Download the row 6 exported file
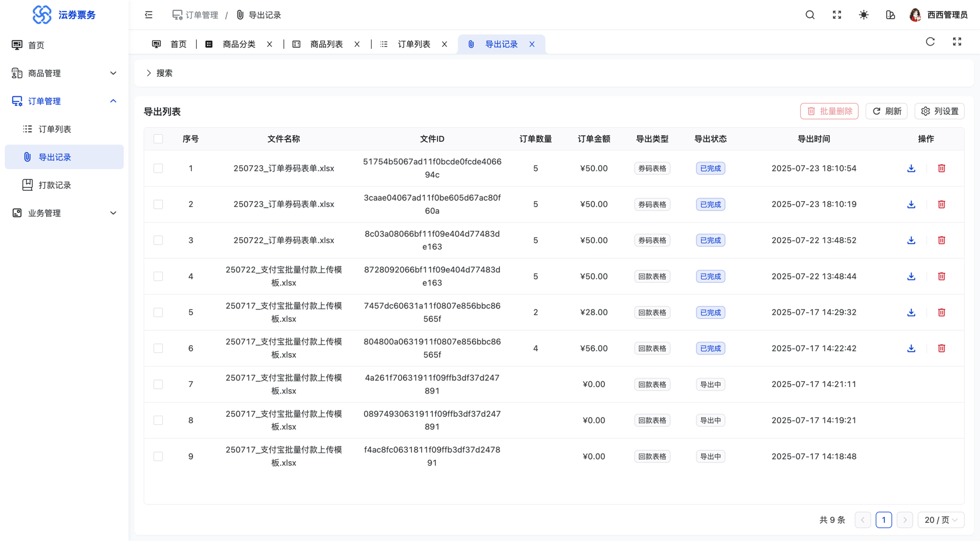This screenshot has width=980, height=541. (911, 349)
